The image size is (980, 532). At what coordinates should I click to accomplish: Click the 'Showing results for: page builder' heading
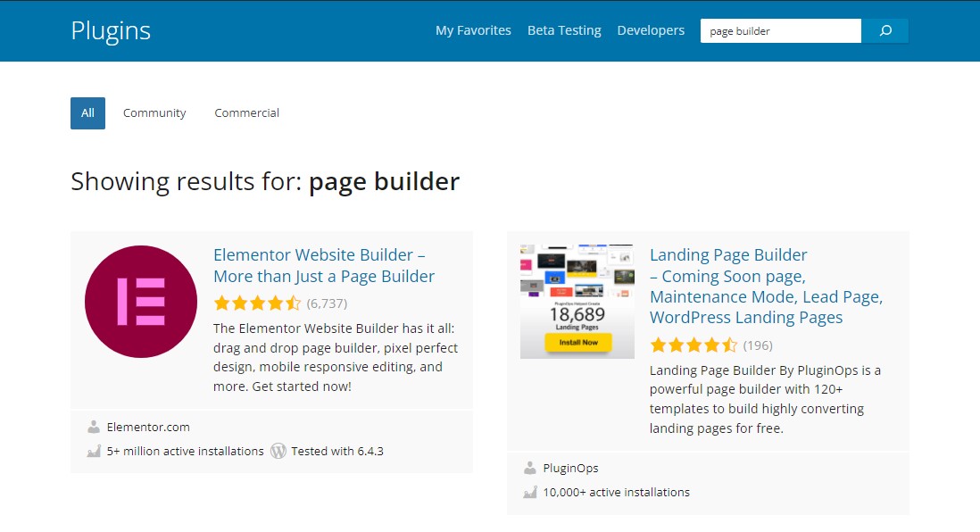265,182
